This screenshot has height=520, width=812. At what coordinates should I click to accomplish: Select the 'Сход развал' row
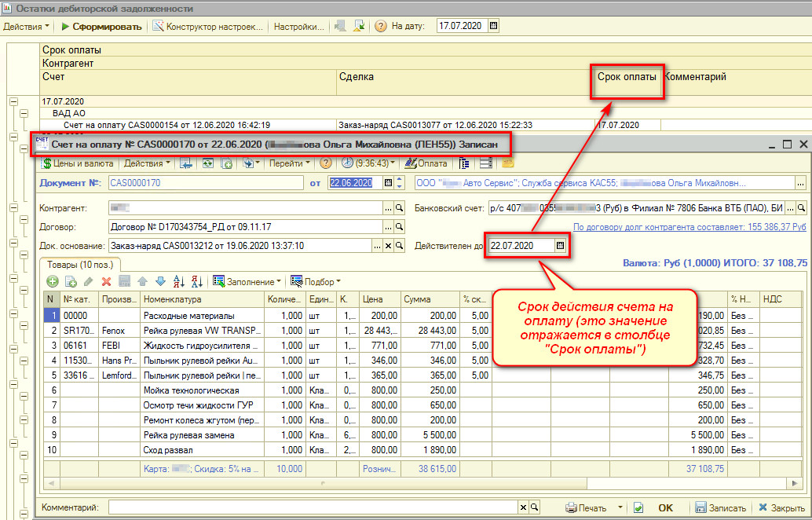tap(422, 450)
